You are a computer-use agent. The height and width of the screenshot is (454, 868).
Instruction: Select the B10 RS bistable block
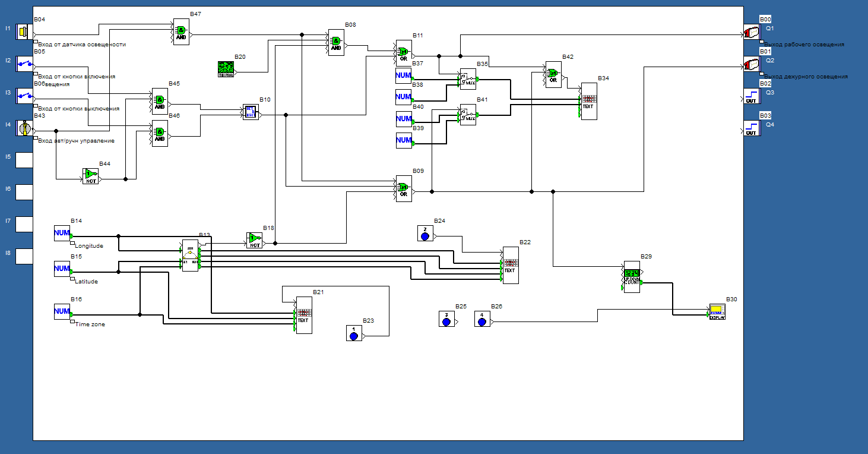(x=251, y=112)
